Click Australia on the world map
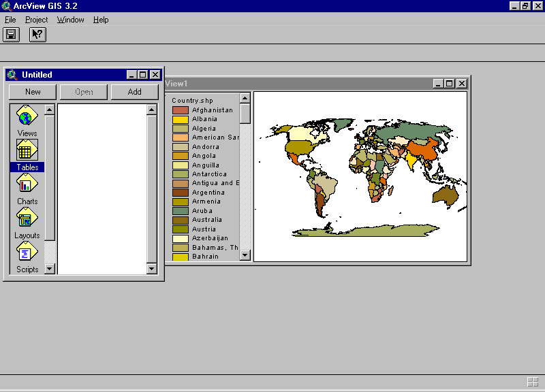This screenshot has width=545, height=392. click(x=445, y=195)
